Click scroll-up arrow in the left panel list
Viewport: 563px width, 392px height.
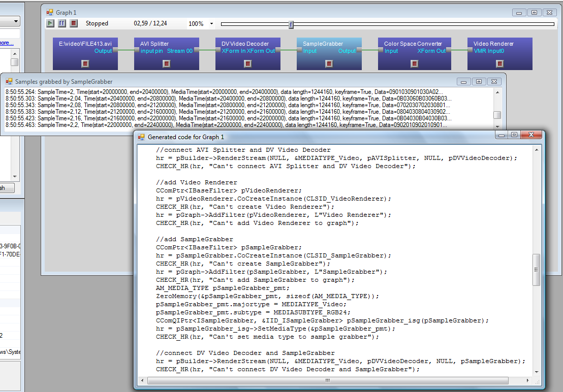click(x=15, y=53)
